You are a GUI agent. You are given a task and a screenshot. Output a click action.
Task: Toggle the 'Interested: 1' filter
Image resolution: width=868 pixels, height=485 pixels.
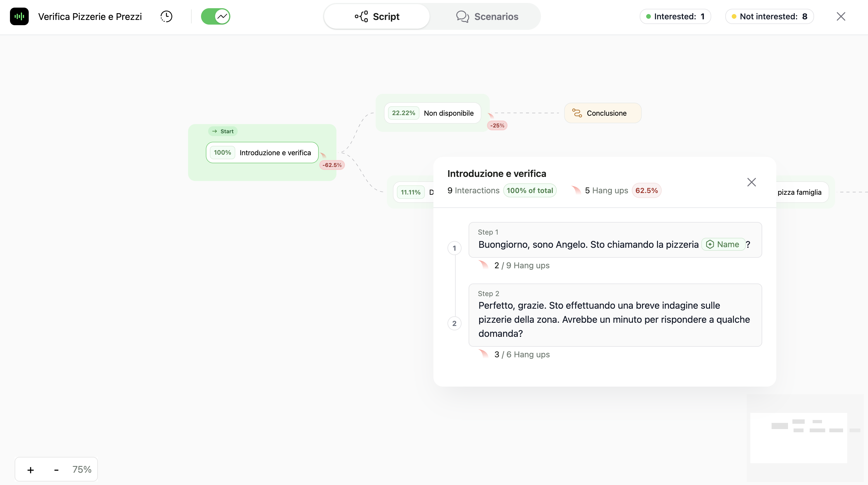pos(675,16)
